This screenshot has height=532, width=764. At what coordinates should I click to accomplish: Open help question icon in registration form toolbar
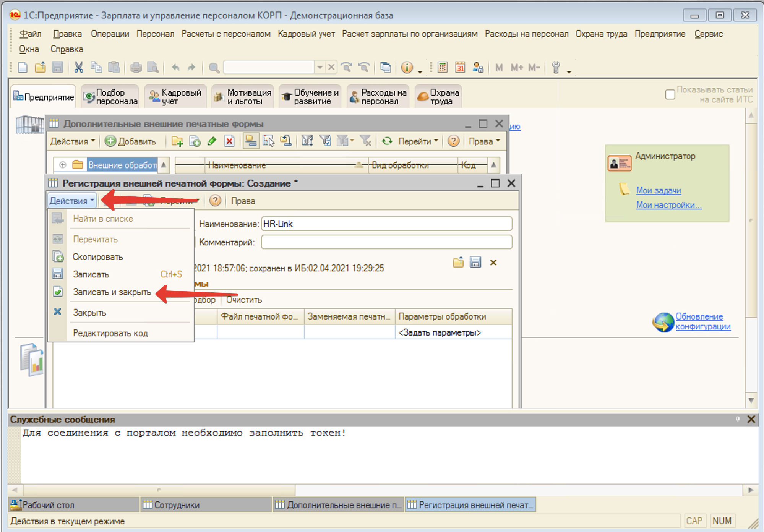215,201
